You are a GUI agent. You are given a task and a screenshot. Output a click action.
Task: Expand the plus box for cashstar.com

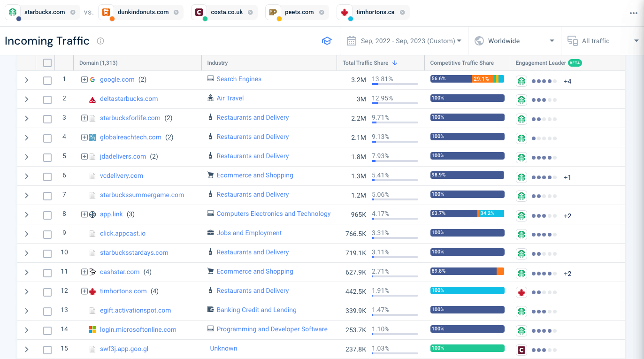(84, 272)
